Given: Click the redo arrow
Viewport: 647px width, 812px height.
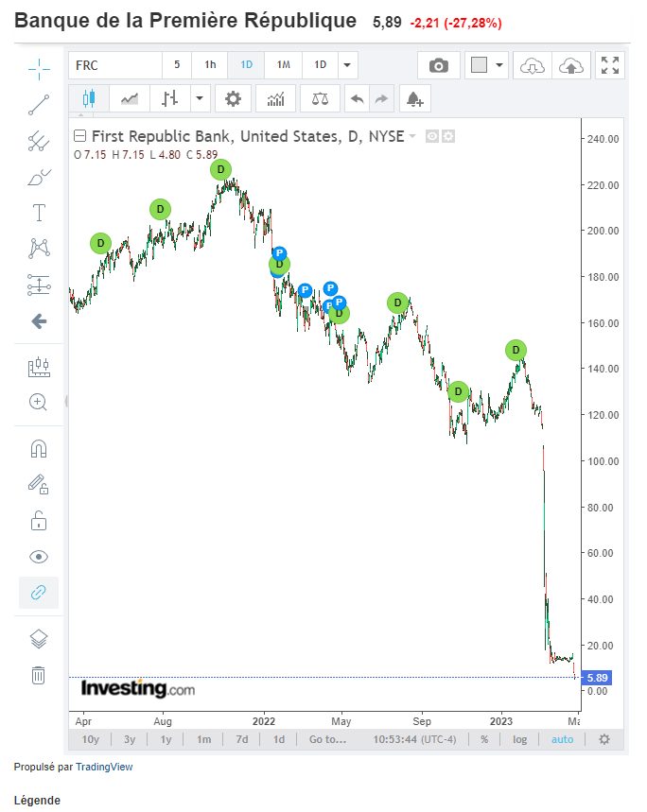Looking at the screenshot, I should pyautogui.click(x=381, y=98).
